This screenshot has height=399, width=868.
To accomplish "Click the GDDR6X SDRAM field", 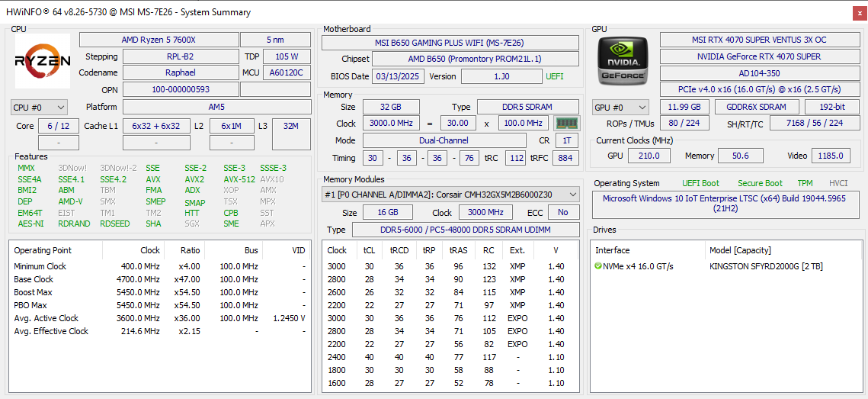I will [x=756, y=107].
